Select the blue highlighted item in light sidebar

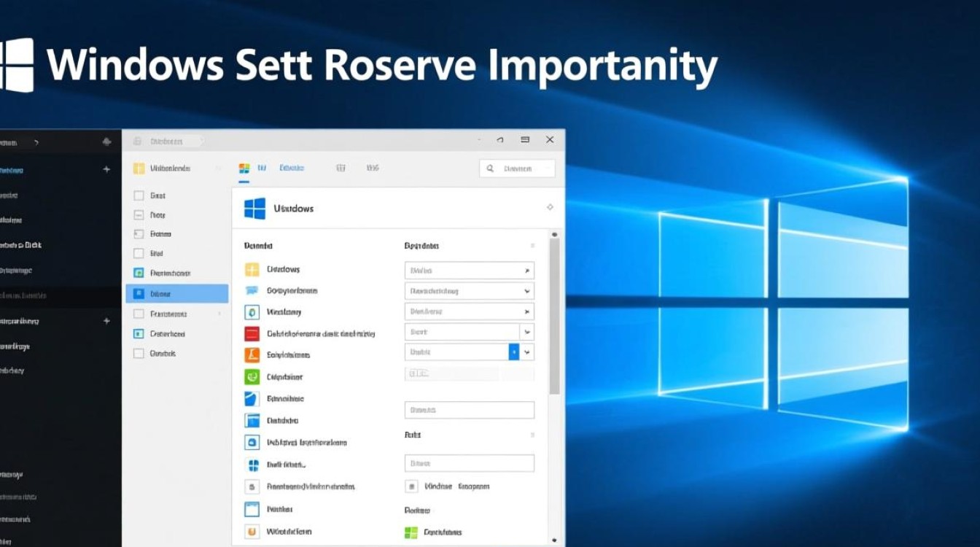coord(177,294)
